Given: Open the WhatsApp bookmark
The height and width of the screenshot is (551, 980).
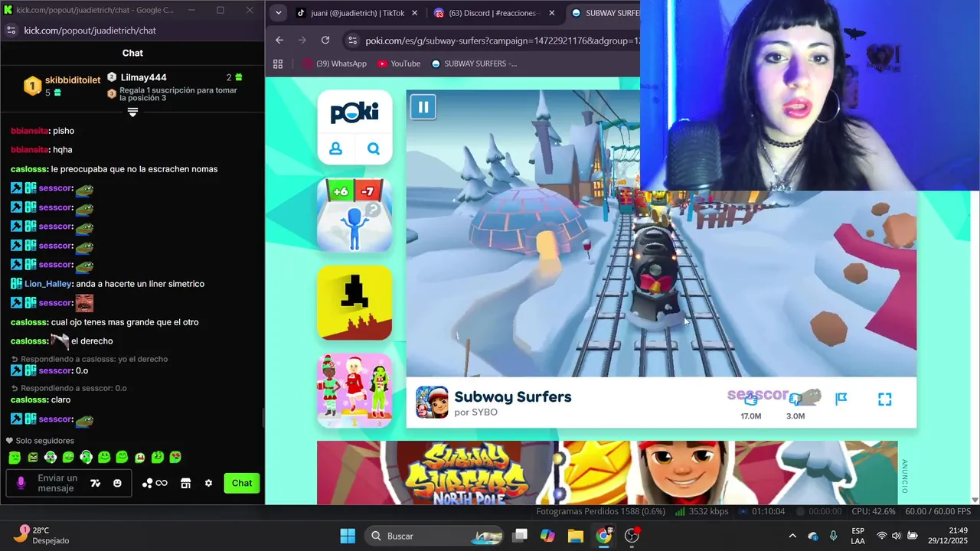Looking at the screenshot, I should pyautogui.click(x=334, y=64).
